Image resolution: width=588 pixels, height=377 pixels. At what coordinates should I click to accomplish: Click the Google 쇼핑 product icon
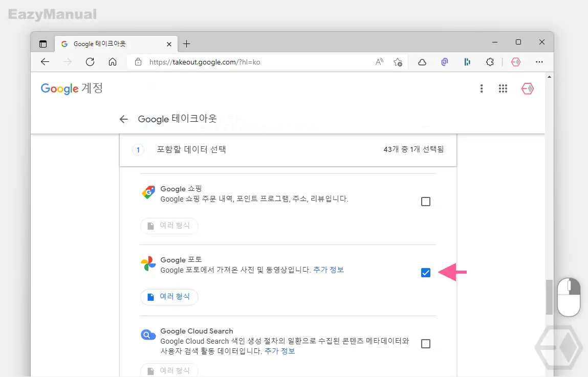pyautogui.click(x=148, y=192)
